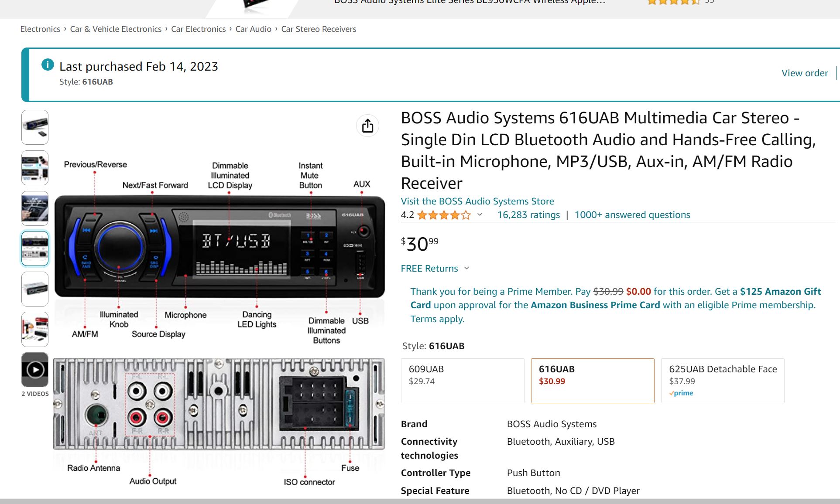The width and height of the screenshot is (840, 504).
Task: Click the star rating icons
Action: click(x=444, y=215)
